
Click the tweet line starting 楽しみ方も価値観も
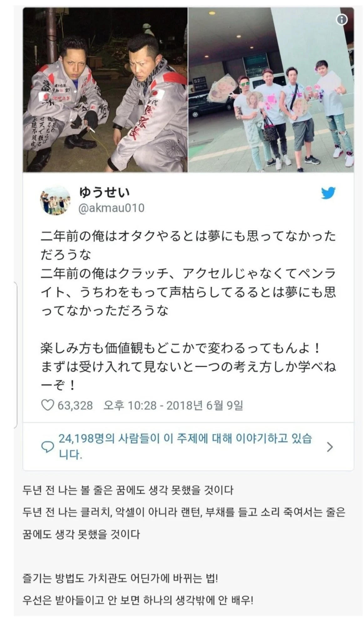point(180,348)
